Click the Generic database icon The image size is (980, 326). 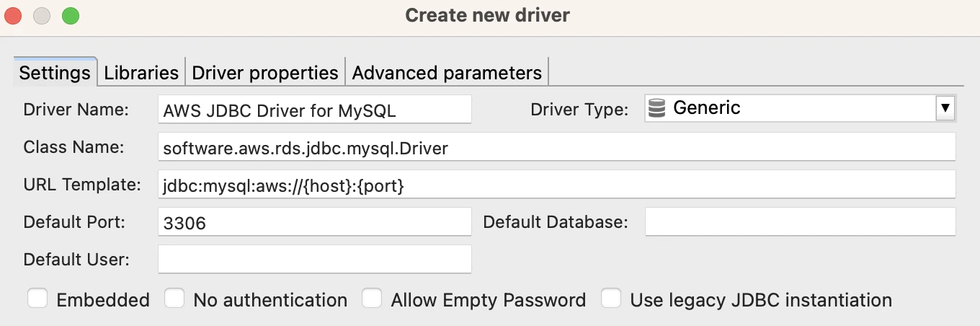coord(656,108)
